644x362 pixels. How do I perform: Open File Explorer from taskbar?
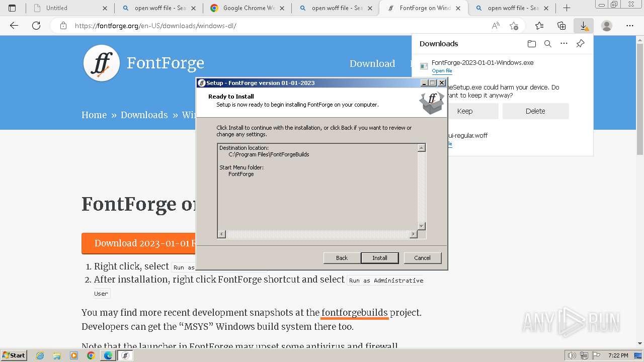pos(57,355)
